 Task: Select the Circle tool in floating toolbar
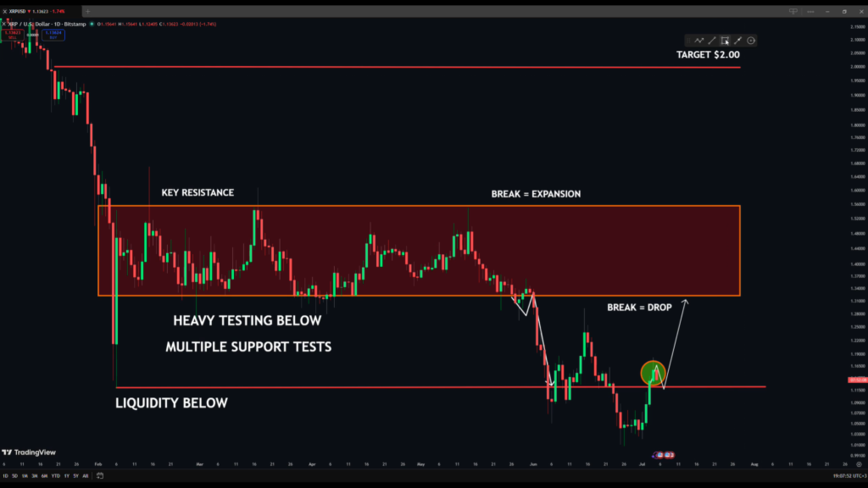[751, 41]
